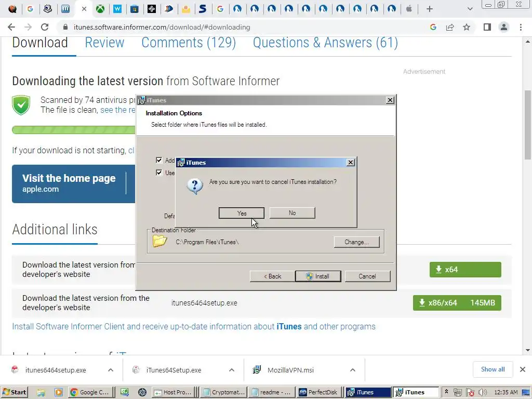Image resolution: width=532 pixels, height=399 pixels.
Task: Click the browser Back arrow
Action: pyautogui.click(x=11, y=27)
